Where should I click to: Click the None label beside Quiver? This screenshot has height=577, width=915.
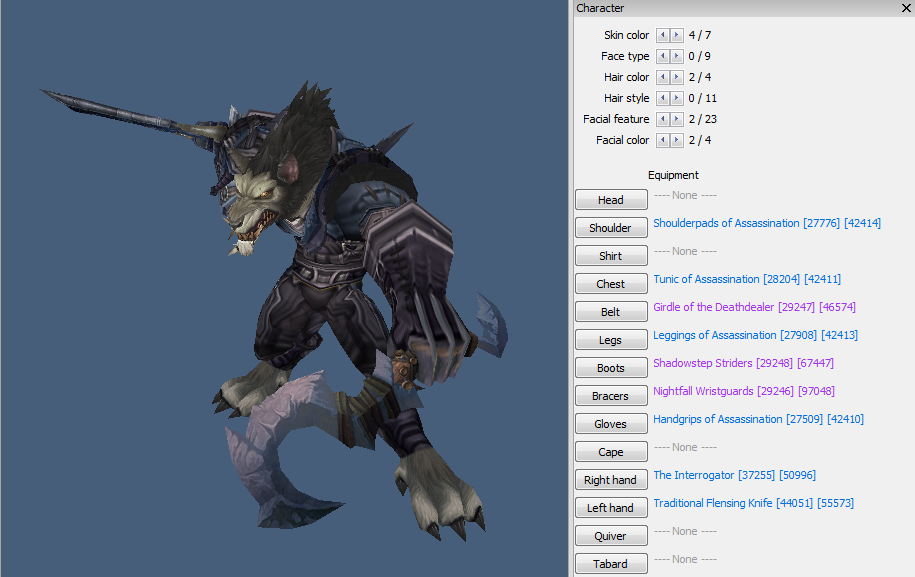(x=685, y=531)
